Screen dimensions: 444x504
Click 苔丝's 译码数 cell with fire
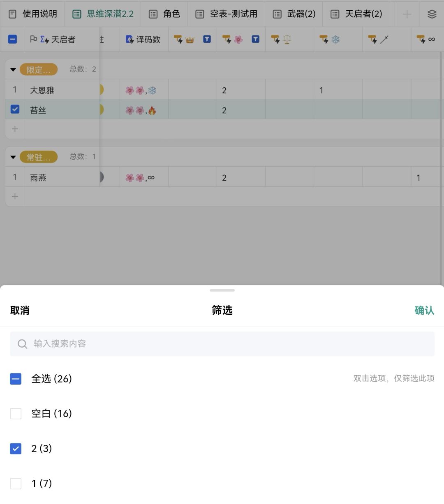(x=144, y=109)
